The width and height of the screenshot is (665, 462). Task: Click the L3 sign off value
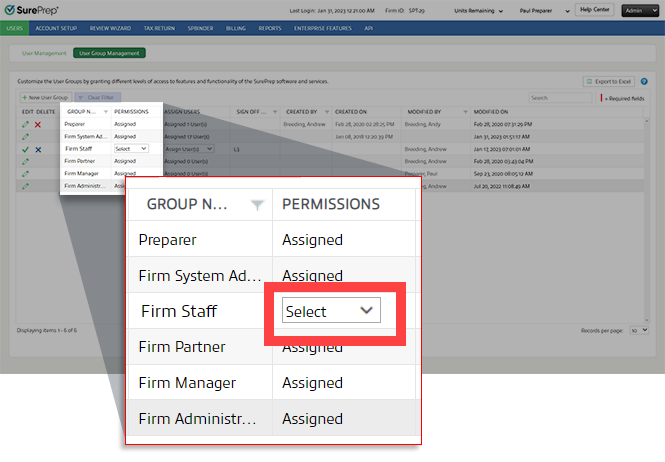pyautogui.click(x=236, y=149)
